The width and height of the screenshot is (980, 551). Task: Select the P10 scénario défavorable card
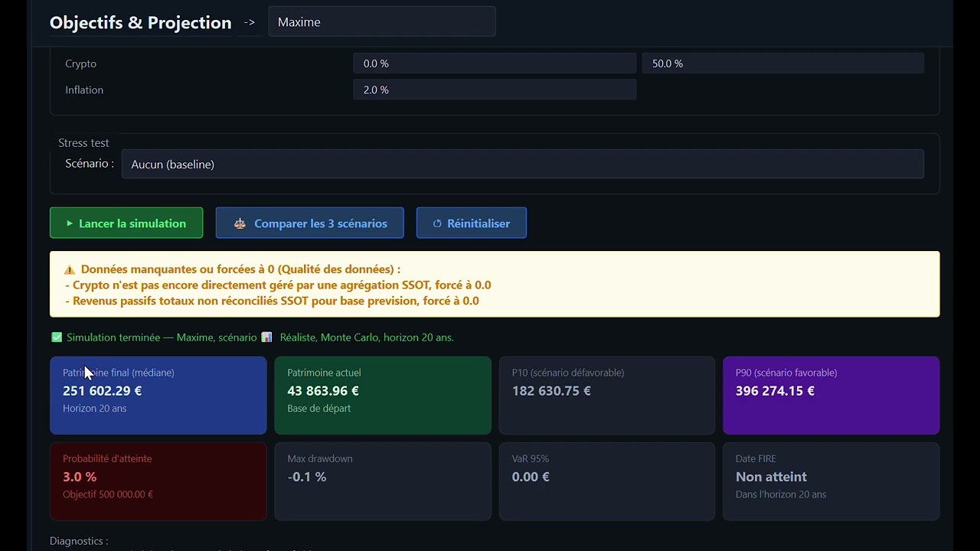click(607, 395)
